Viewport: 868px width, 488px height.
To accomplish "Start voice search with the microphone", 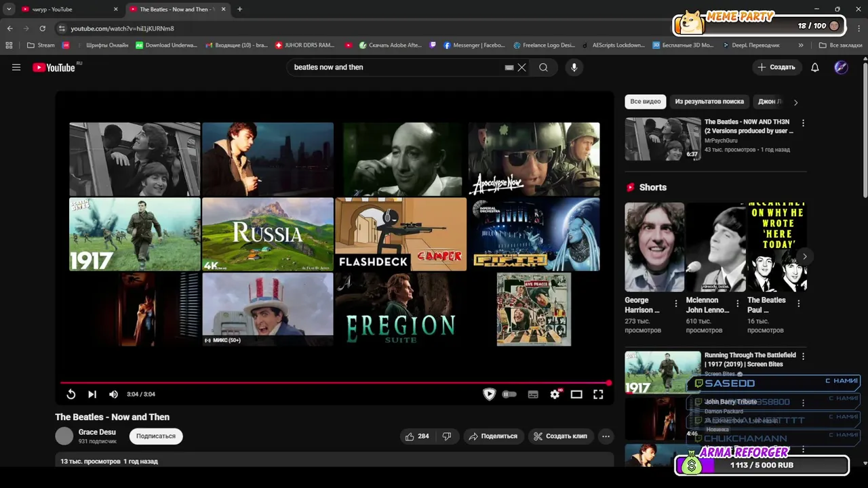I will pos(574,67).
